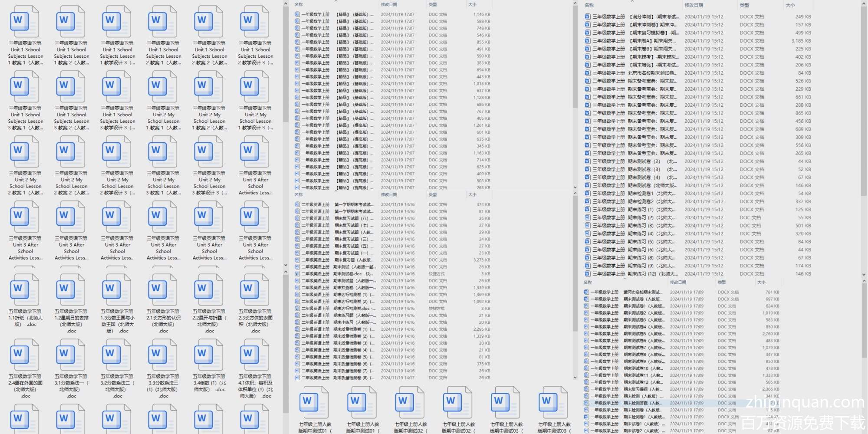This screenshot has height=434, width=868.
Task: Click Unit 1 School Subjects Lesson 1 教学设计 3 icon
Action: pos(116,22)
